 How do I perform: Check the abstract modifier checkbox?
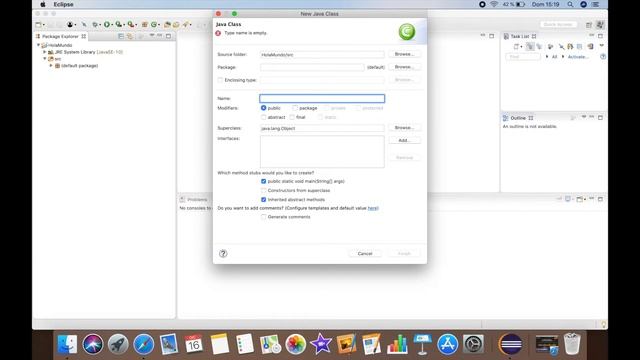(263, 117)
